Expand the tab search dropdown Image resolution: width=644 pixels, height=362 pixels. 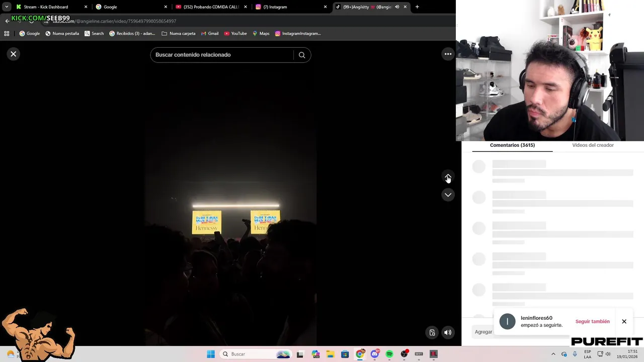(x=7, y=7)
